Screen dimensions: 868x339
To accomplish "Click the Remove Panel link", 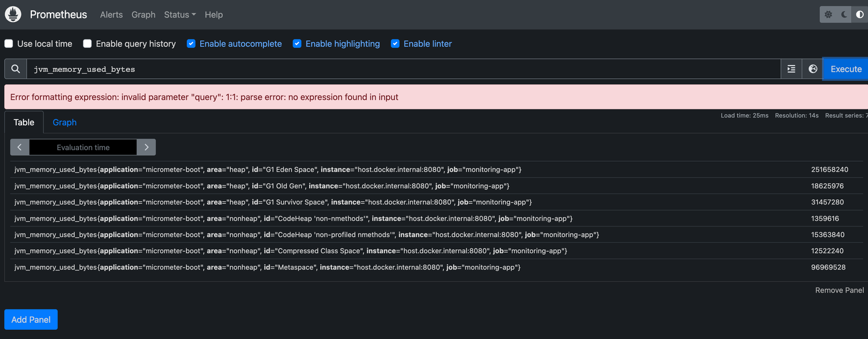I will [839, 290].
